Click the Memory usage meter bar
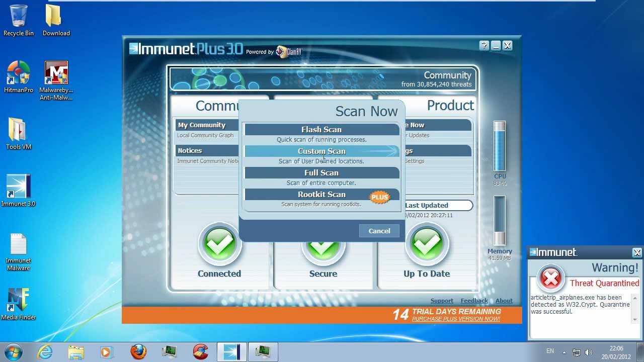644x362 pixels. point(500,221)
